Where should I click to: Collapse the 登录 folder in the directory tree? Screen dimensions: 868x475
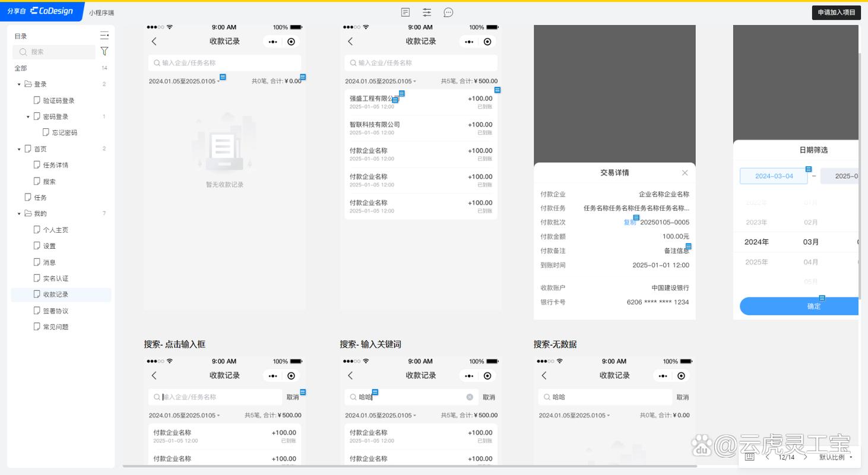[19, 84]
